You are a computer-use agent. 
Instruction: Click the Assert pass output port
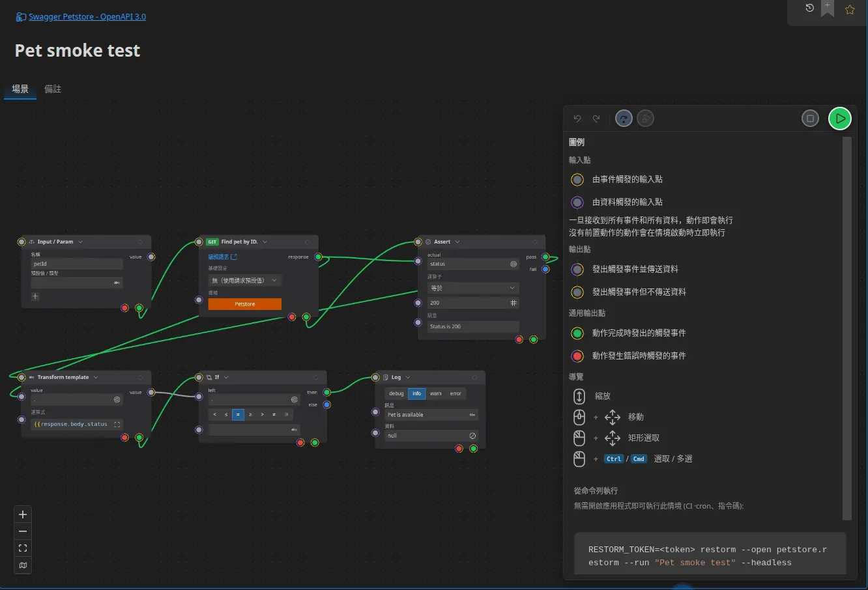545,257
